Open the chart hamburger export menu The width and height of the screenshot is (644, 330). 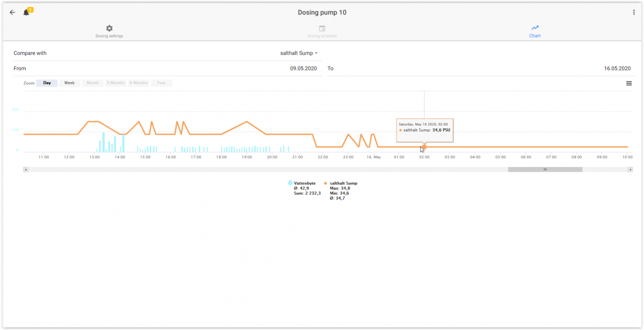point(629,83)
